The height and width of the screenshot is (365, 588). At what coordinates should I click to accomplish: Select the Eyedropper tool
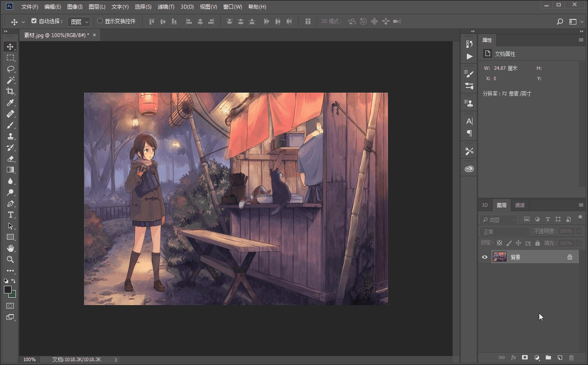tap(10, 103)
